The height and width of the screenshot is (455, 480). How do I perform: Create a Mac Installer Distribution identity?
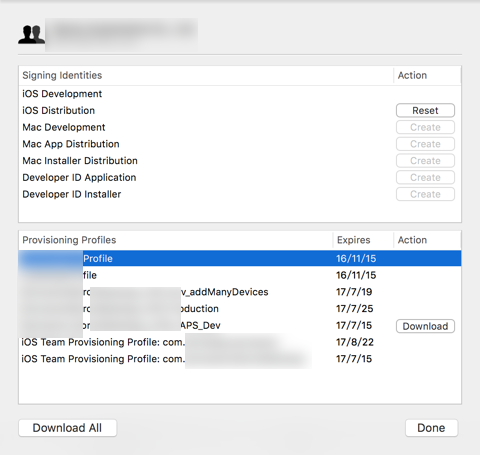(425, 161)
